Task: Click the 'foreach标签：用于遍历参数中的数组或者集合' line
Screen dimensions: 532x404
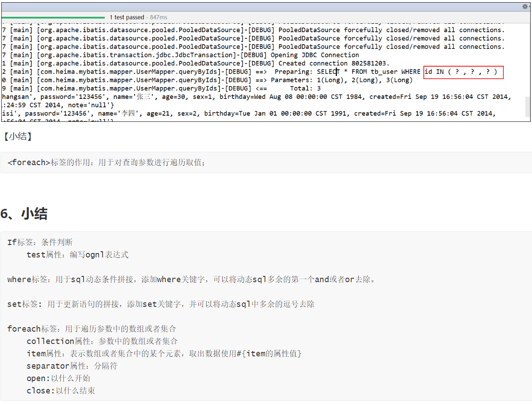Action: pos(92,329)
